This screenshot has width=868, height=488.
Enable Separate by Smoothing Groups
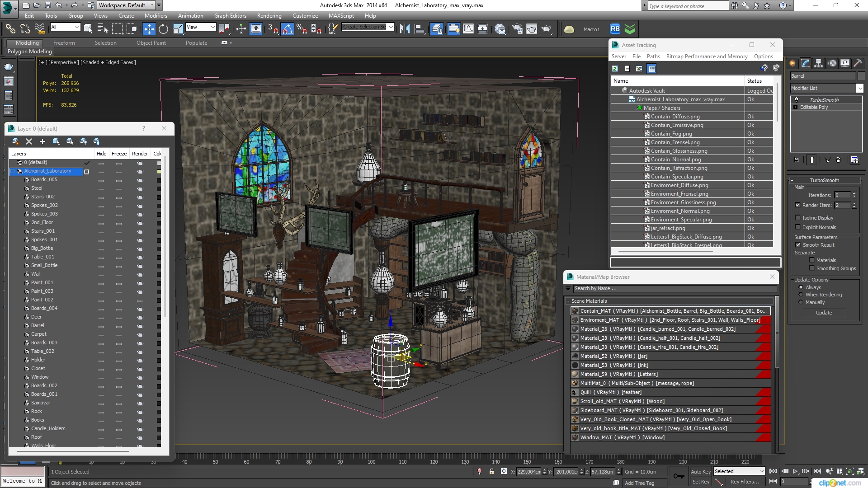(811, 268)
